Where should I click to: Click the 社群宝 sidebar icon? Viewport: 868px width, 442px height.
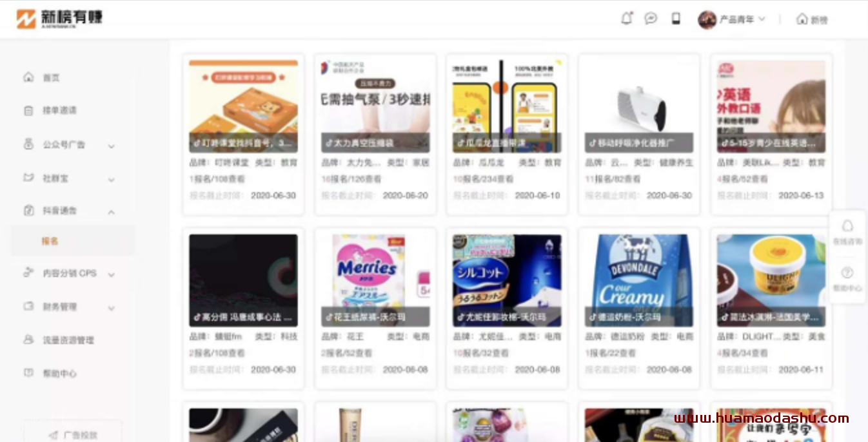pos(28,178)
